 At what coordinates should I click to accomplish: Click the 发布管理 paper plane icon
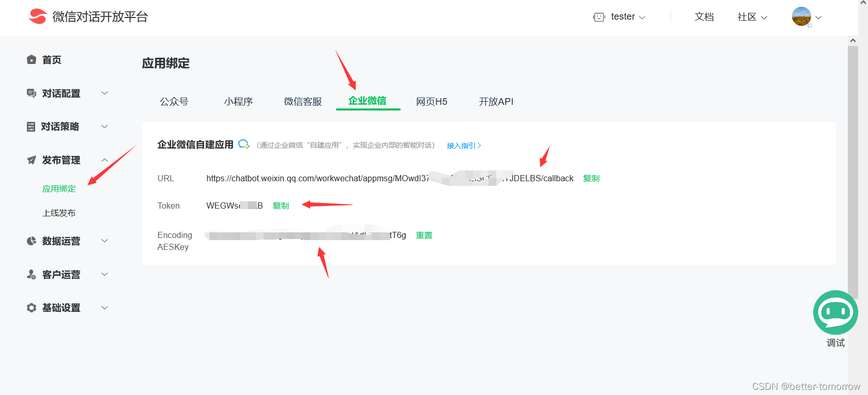pyautogui.click(x=32, y=160)
